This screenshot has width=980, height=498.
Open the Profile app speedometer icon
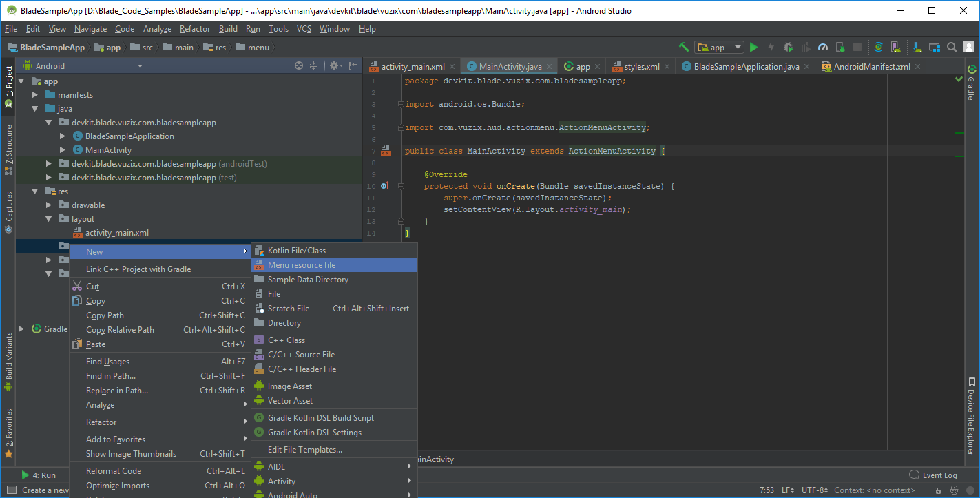tap(823, 47)
